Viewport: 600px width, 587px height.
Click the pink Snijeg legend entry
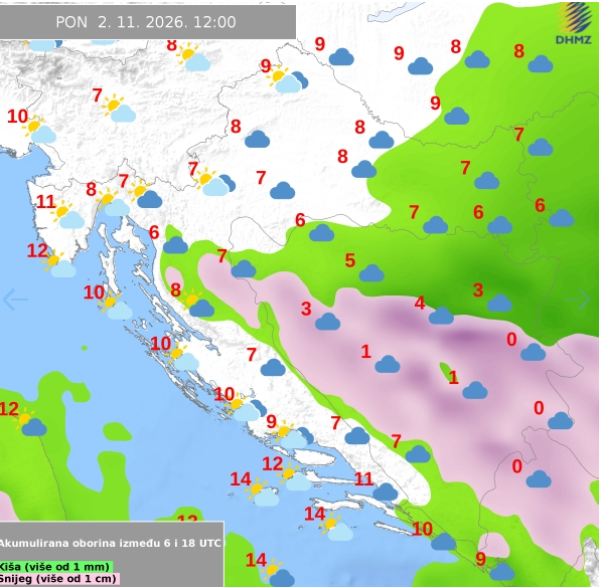click(x=60, y=579)
